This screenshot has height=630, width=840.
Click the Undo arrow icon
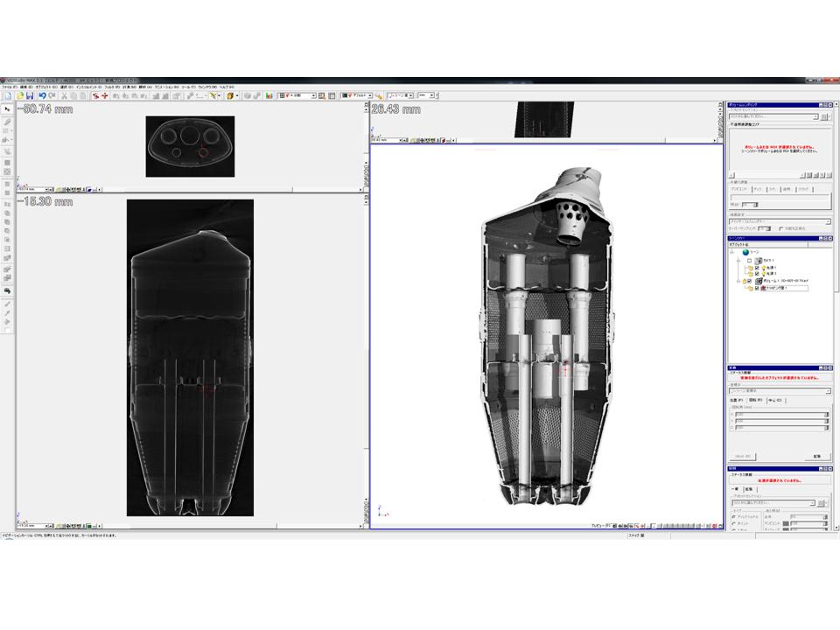pyautogui.click(x=42, y=95)
